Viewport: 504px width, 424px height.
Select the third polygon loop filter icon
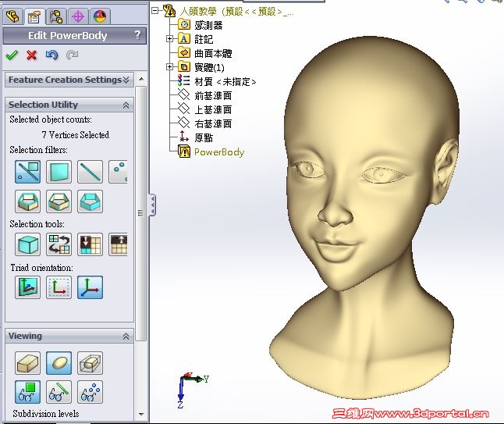tap(90, 201)
